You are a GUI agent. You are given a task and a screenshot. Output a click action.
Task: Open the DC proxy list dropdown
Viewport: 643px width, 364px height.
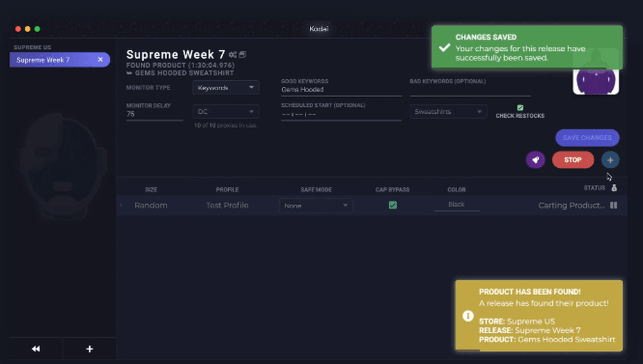226,112
